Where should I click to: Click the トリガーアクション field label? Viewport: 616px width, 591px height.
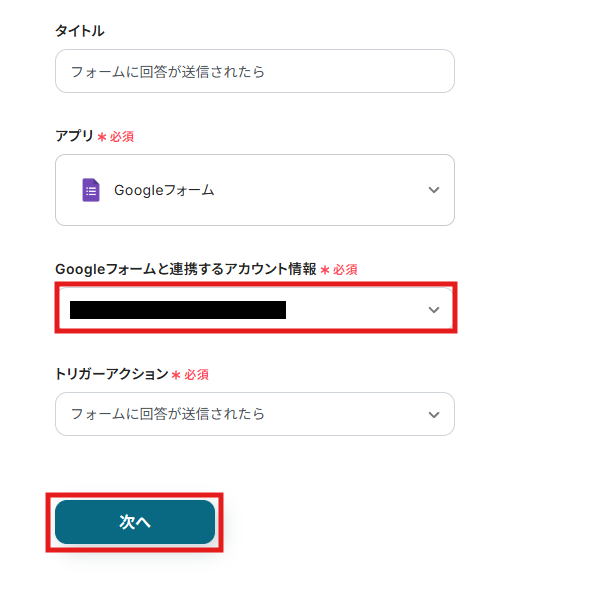tap(111, 374)
